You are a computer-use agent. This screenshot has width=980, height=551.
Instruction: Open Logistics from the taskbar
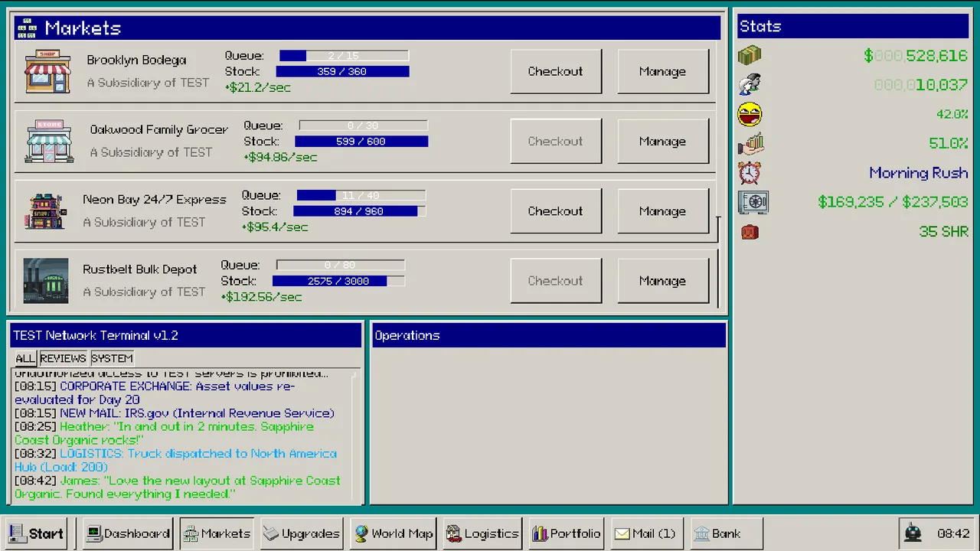click(482, 533)
